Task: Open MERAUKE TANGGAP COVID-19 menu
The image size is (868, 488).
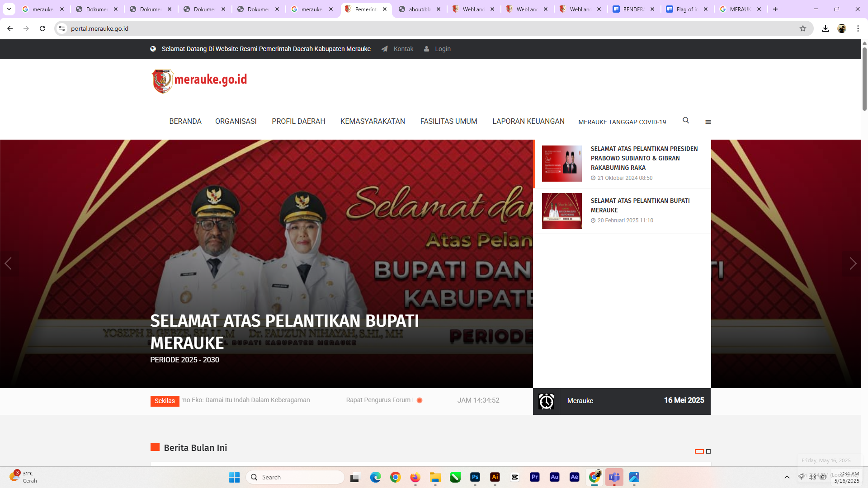Action: tap(622, 122)
